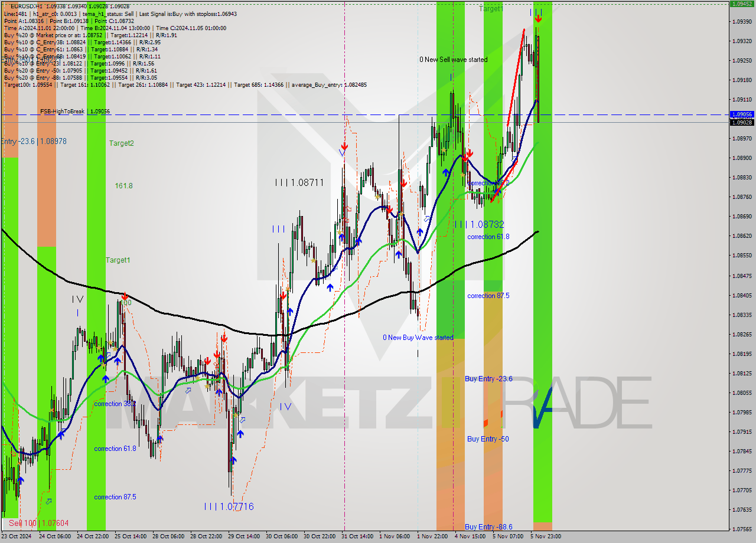The height and width of the screenshot is (543, 756).
Task: Click 'correction 61.8' label near 5 Nov
Action: [488, 237]
